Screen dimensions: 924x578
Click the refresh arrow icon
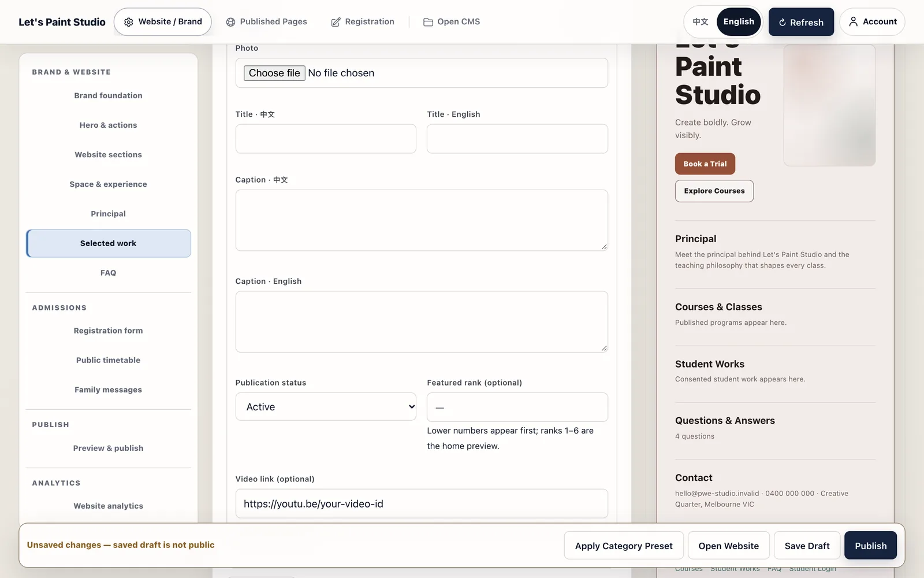(x=783, y=23)
